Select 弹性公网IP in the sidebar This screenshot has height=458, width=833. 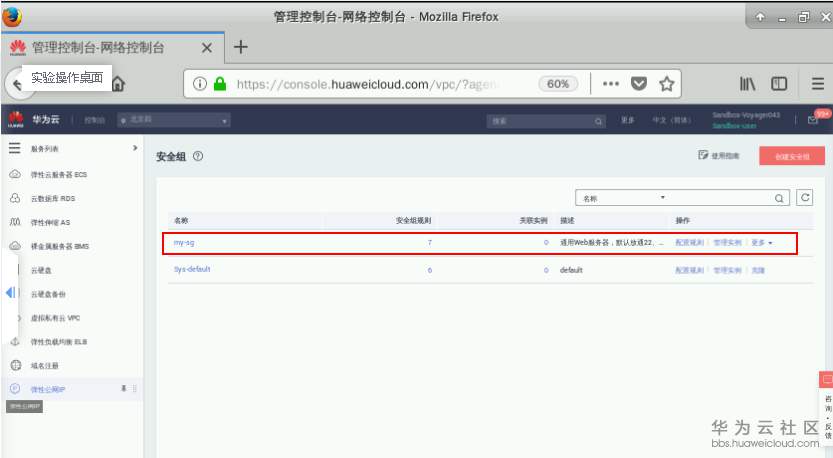click(48, 390)
